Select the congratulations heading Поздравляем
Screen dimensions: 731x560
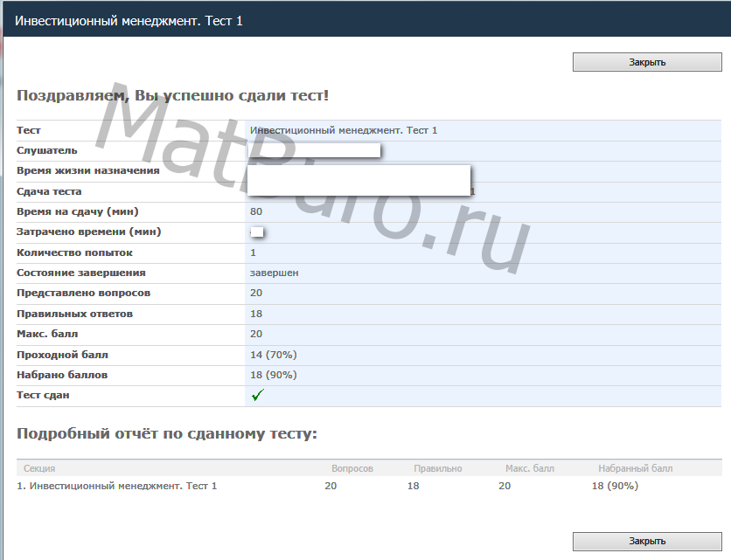(172, 95)
